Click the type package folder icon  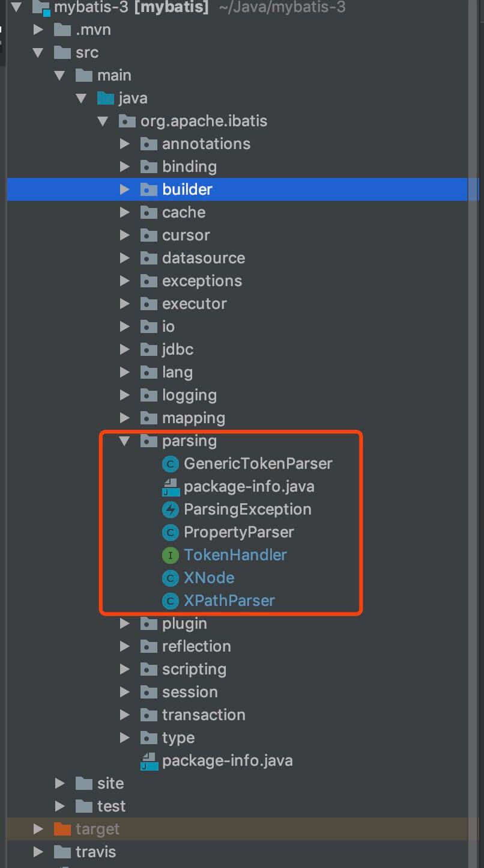(x=149, y=738)
